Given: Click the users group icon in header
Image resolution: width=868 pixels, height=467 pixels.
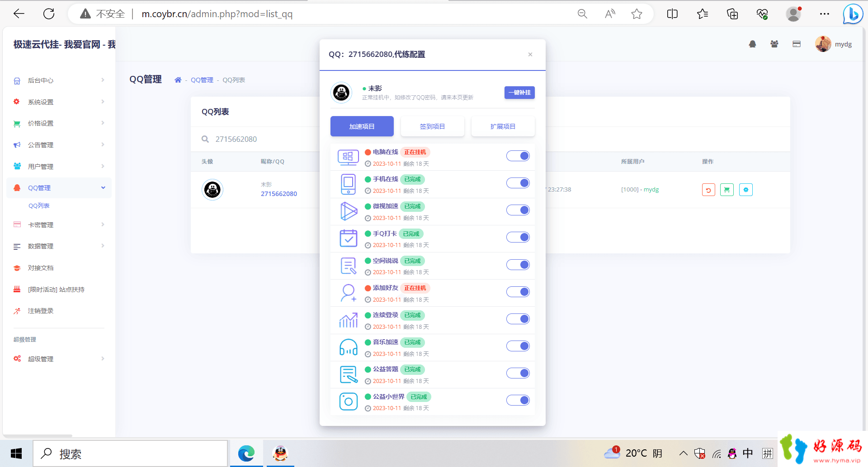Looking at the screenshot, I should [774, 44].
